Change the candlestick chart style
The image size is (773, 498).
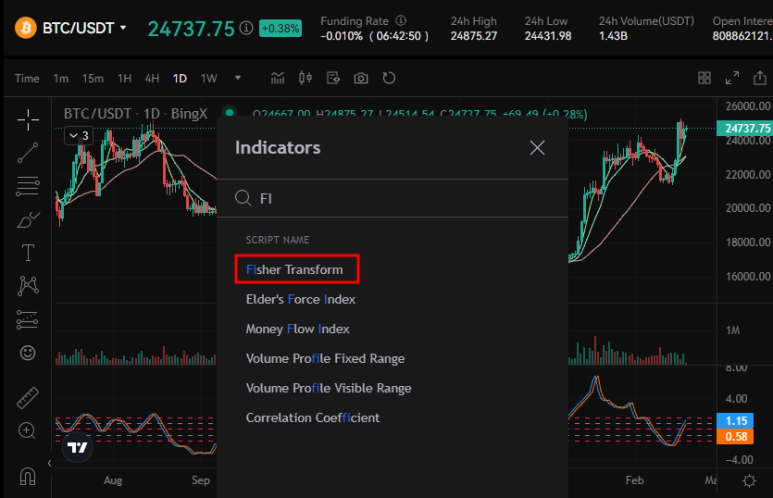coord(305,78)
